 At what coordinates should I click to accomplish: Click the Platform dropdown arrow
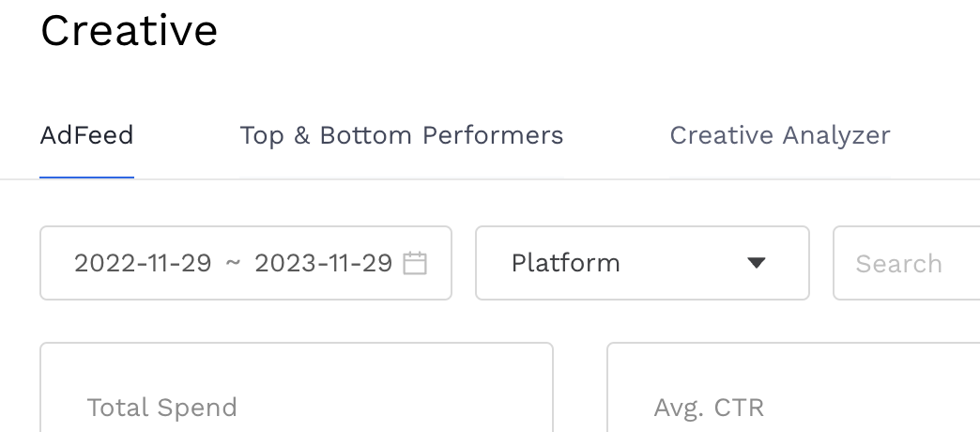tap(757, 263)
